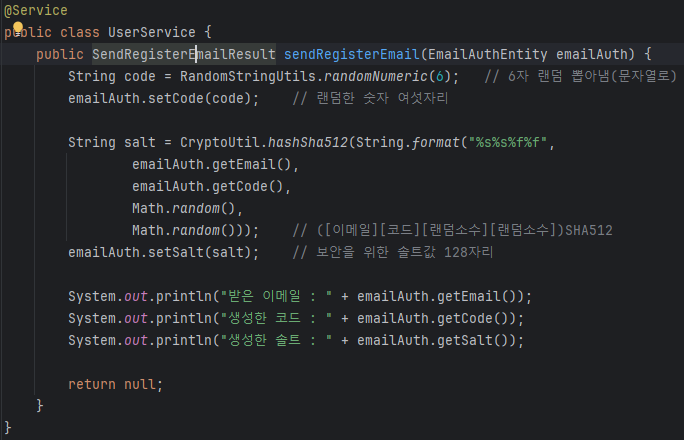Click the CryptoUtil class reference
Image resolution: width=684 pixels, height=440 pixels.
click(220, 143)
